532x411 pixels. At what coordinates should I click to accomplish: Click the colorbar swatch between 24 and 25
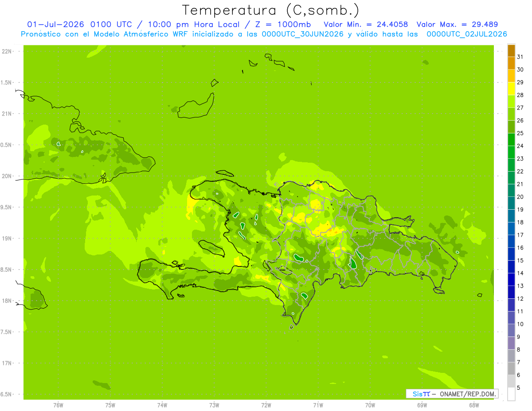pos(511,140)
